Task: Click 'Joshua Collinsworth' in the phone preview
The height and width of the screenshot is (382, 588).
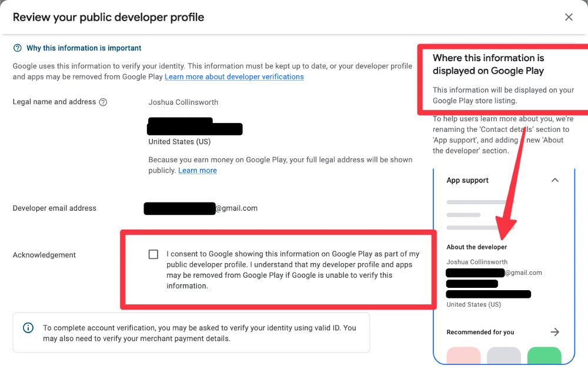Action: coord(477,262)
